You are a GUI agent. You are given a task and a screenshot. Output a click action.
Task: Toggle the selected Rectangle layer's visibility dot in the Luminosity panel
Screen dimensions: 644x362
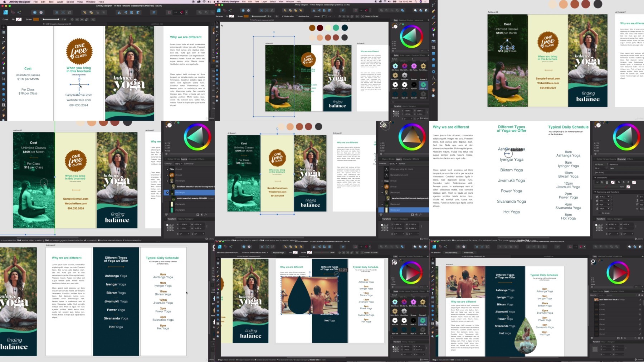[x=167, y=193]
